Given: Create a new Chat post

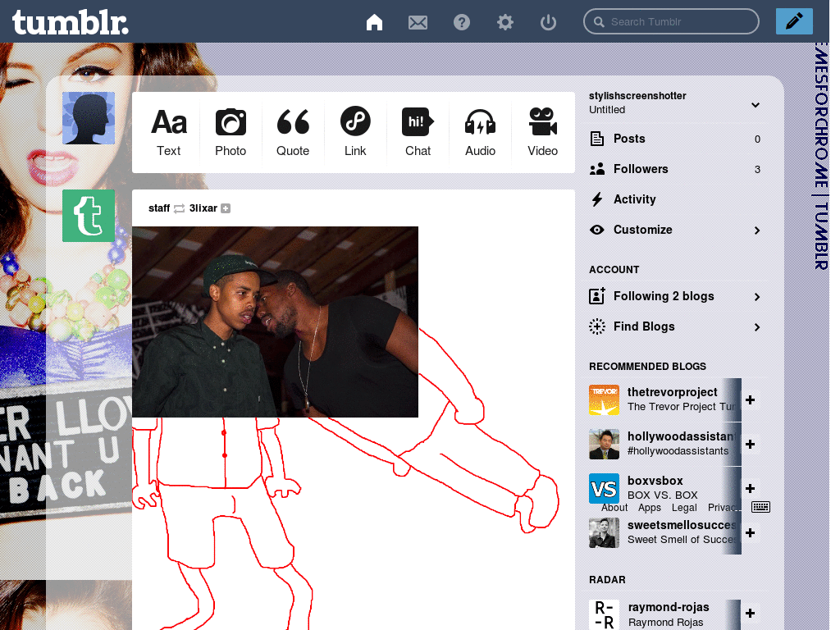Looking at the screenshot, I should [x=418, y=132].
